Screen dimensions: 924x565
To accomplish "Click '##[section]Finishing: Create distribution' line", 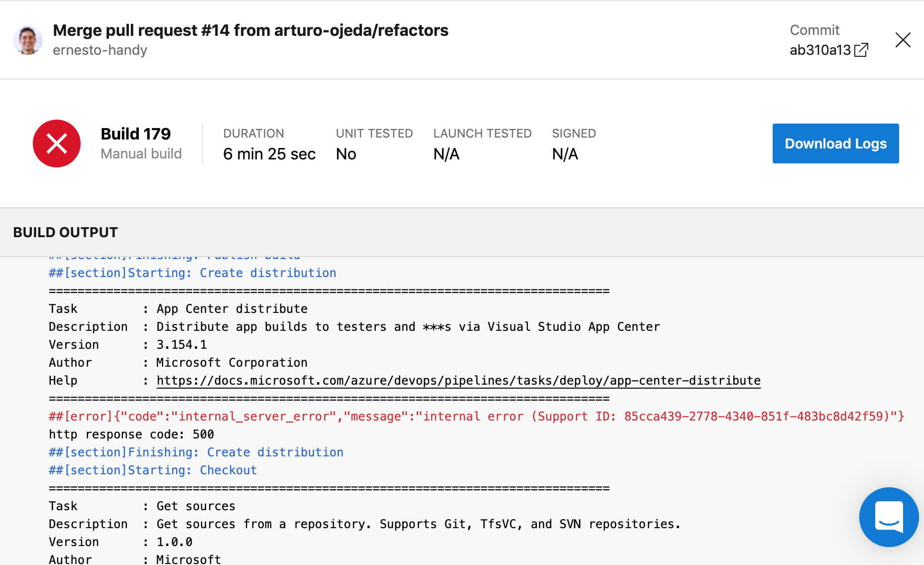I will 196,452.
